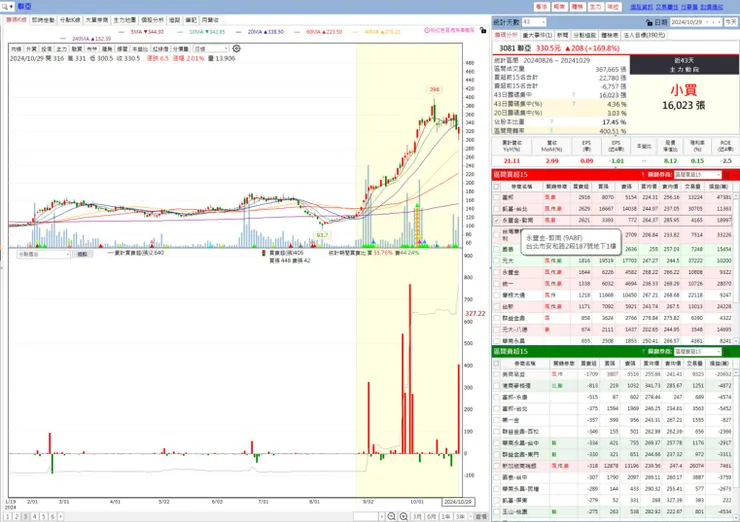Image resolution: width=740 pixels, height=522 pixels.
Task: Toggle the 投信 indicator button
Action: point(46,49)
